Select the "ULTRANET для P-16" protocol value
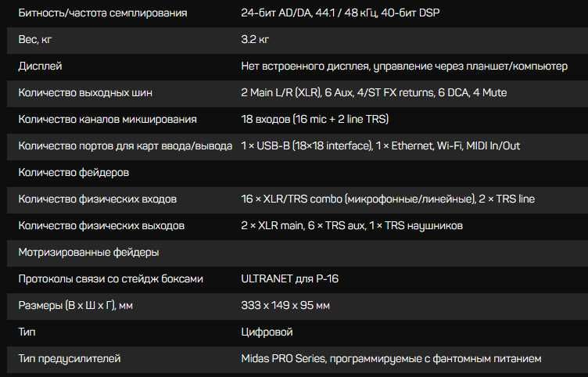Viewport: 588px width, 377px height. (x=289, y=278)
